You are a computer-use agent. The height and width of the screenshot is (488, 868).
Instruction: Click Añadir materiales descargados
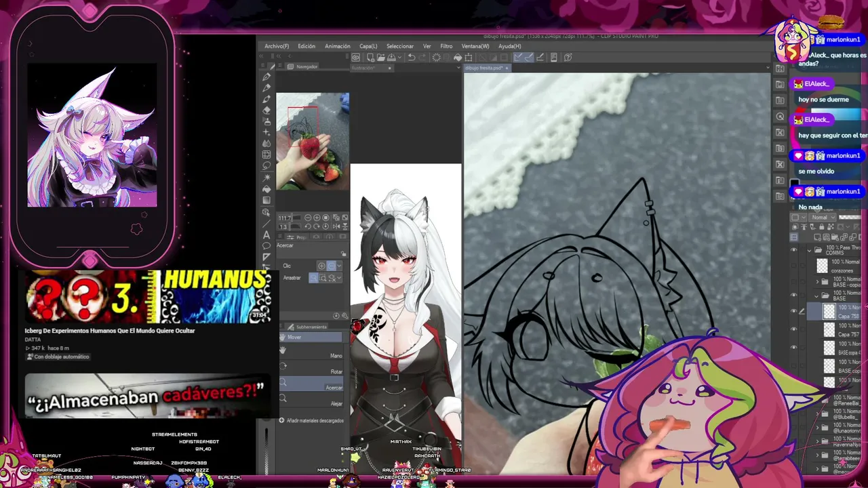tap(311, 421)
